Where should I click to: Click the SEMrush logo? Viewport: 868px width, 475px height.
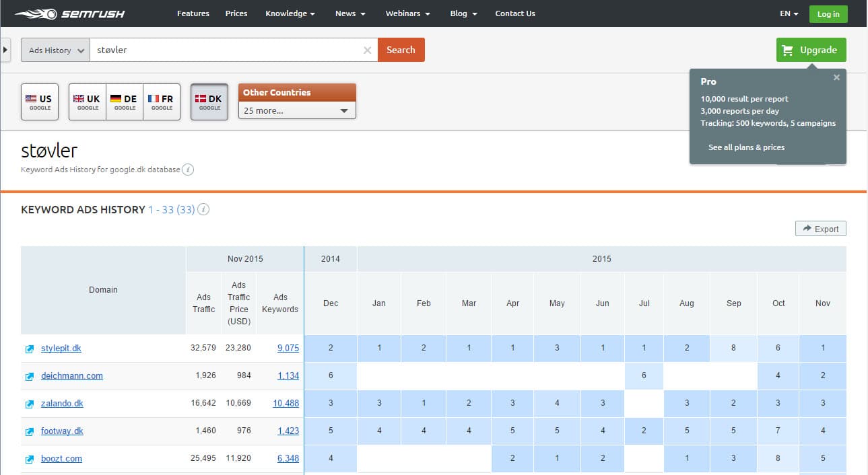pyautogui.click(x=69, y=13)
